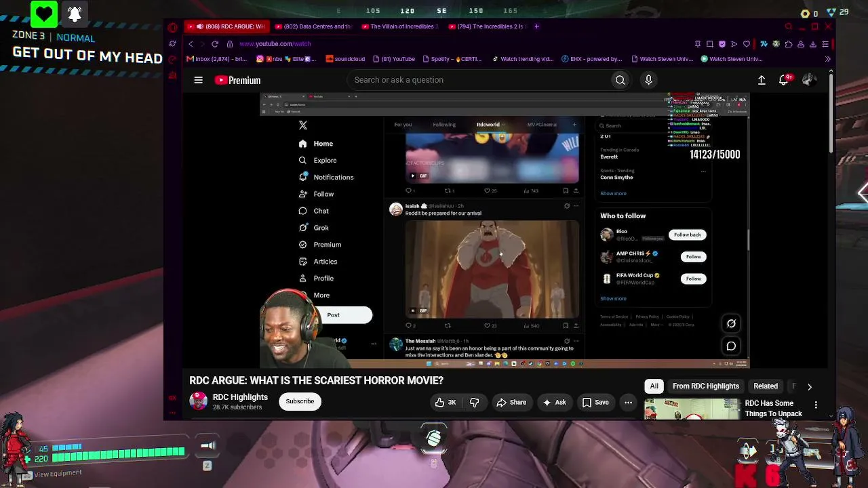
Task: Mute the playing tab via speaker icon
Action: point(199,26)
